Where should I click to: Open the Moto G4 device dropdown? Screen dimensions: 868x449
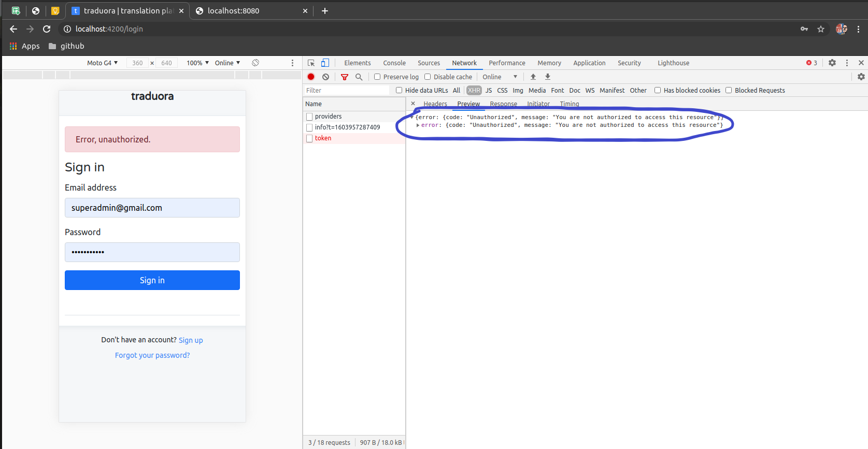(102, 63)
